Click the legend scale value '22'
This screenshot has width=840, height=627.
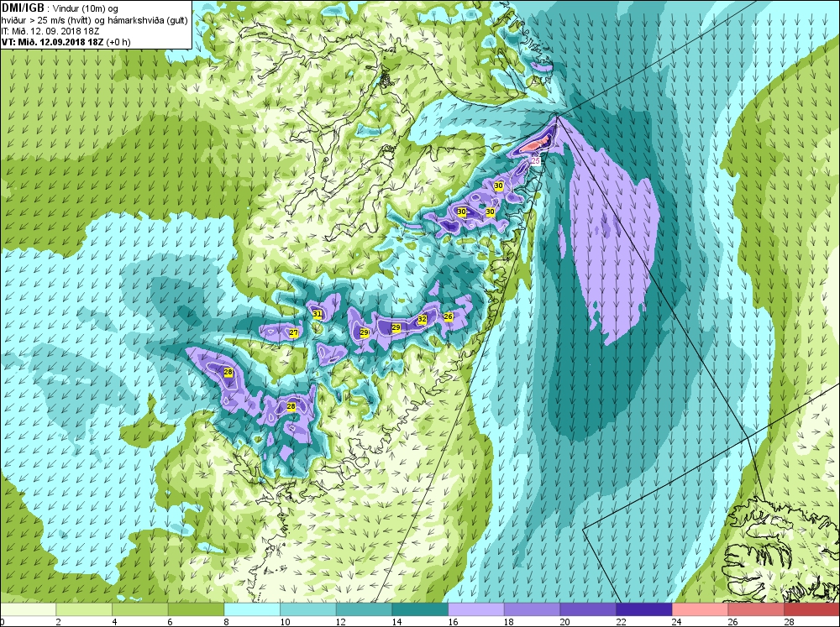621,622
